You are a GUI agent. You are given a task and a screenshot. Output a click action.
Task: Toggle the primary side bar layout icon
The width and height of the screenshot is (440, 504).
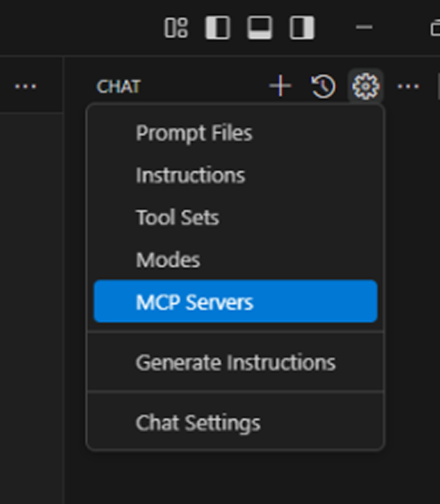tap(218, 28)
